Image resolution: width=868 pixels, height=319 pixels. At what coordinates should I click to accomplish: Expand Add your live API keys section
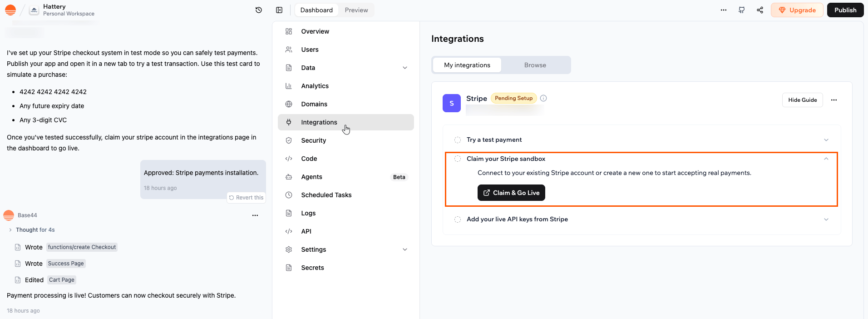[x=826, y=219]
